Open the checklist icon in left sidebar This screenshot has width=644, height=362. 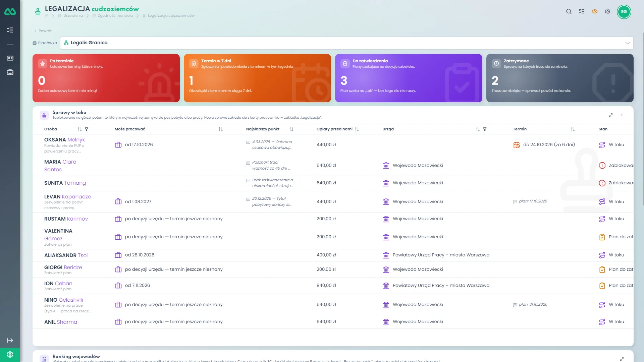tap(10, 30)
